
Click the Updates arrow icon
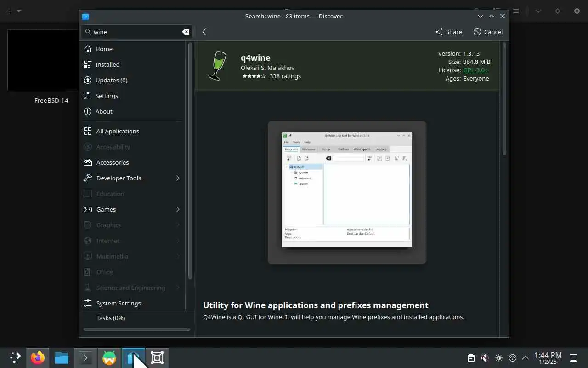click(x=88, y=80)
